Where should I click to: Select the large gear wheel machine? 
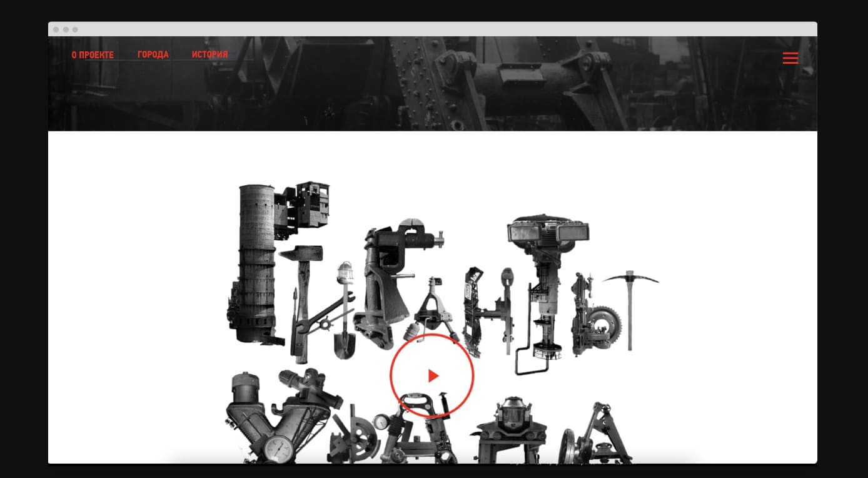(x=603, y=325)
